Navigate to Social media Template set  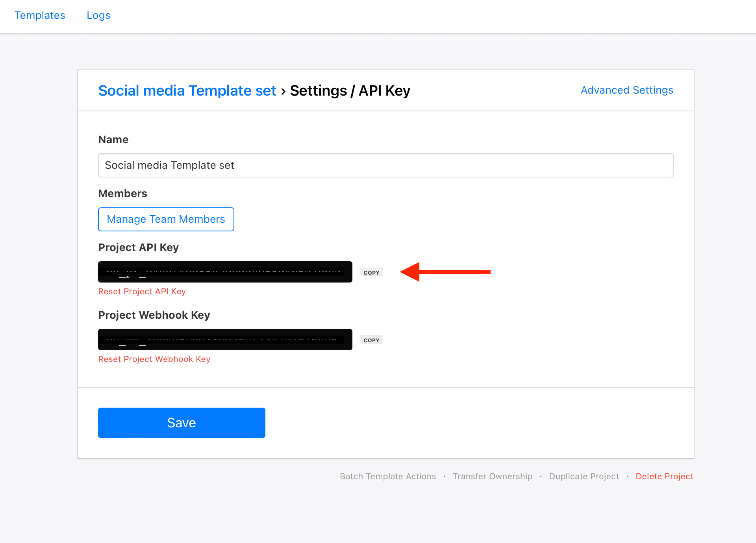point(187,90)
